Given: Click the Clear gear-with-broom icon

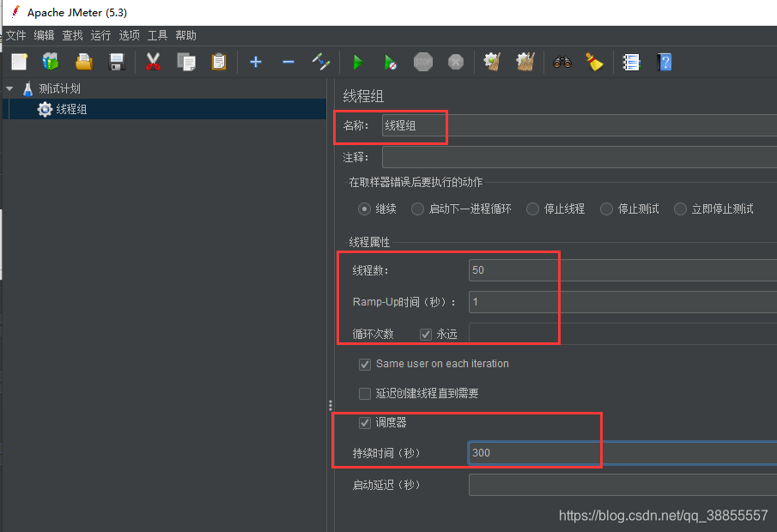Looking at the screenshot, I should click(x=492, y=62).
